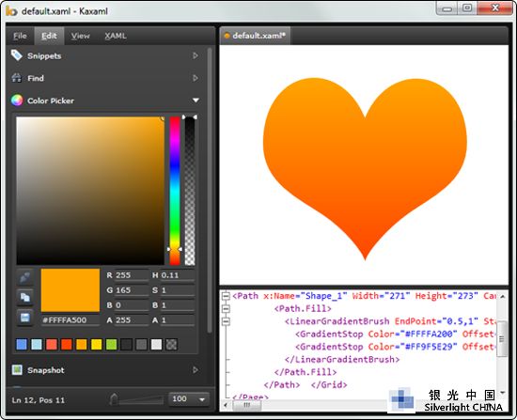This screenshot has height=420, width=517.
Task: Expand the Snippets panel arrow
Action: [196, 55]
